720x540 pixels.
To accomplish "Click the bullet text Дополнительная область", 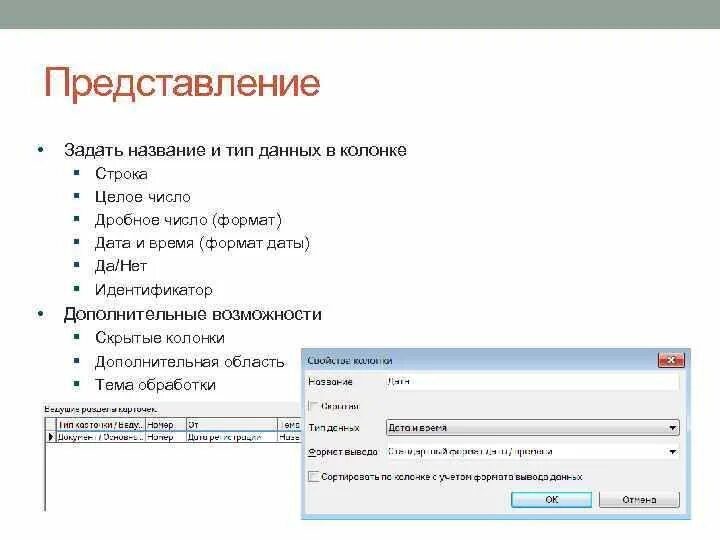I will 190,362.
